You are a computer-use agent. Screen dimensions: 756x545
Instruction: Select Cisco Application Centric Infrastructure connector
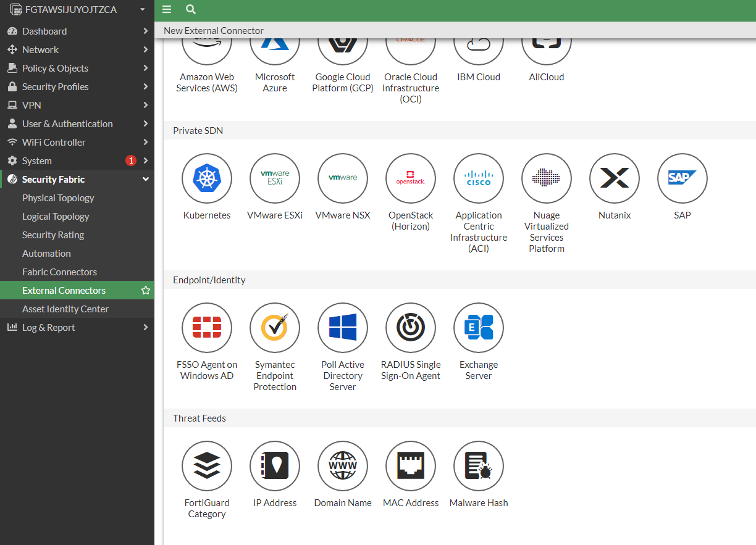(x=479, y=178)
